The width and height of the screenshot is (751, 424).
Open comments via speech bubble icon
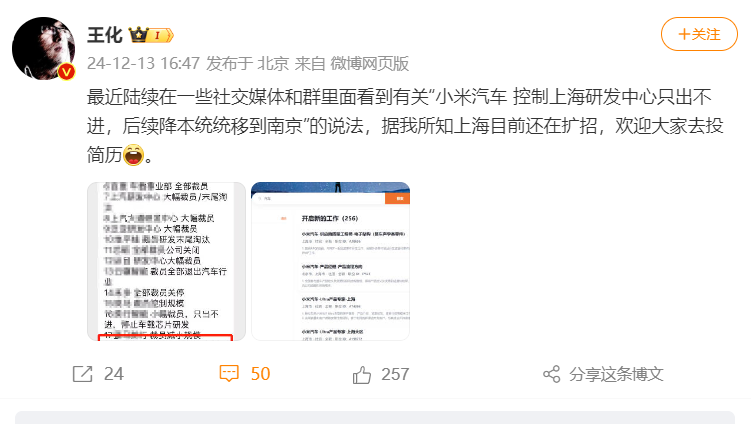(x=229, y=374)
